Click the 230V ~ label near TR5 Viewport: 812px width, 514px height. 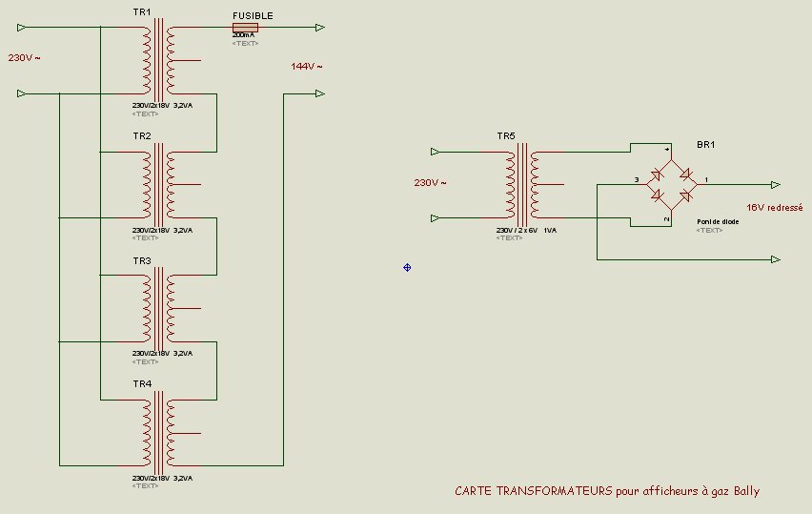click(430, 183)
